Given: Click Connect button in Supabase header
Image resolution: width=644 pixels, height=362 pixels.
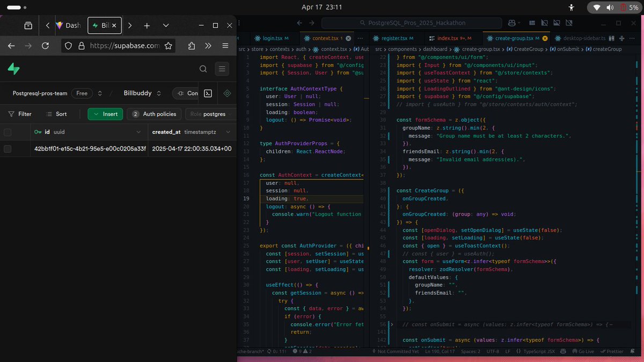Looking at the screenshot, I should (x=186, y=93).
